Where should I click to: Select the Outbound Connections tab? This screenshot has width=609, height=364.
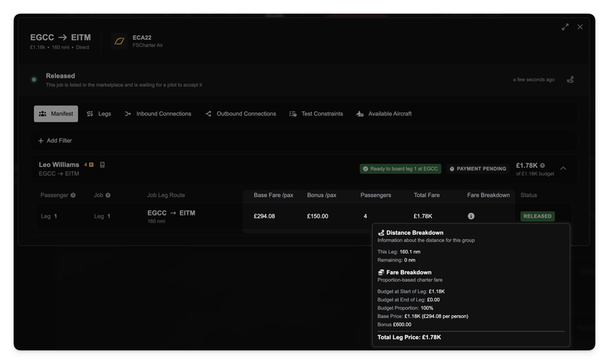[x=240, y=114]
